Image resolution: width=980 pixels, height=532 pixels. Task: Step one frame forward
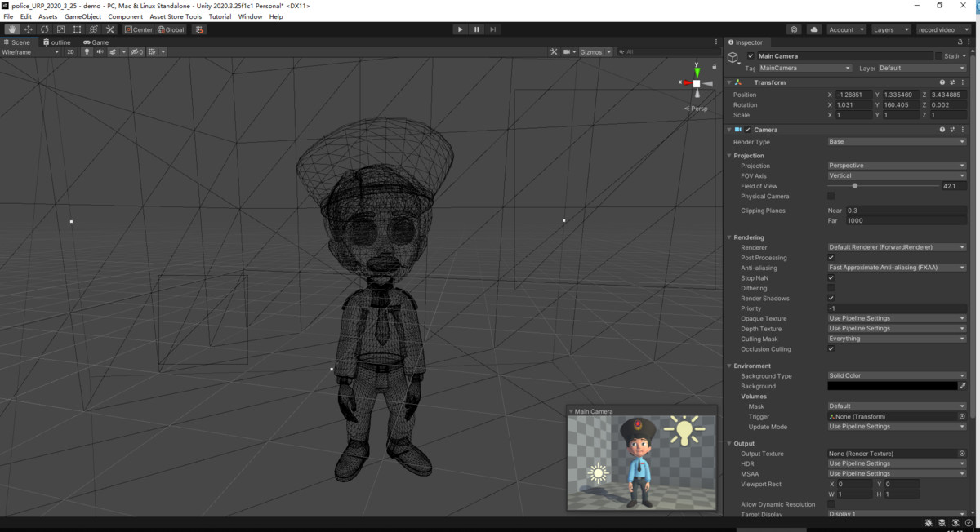(x=492, y=29)
